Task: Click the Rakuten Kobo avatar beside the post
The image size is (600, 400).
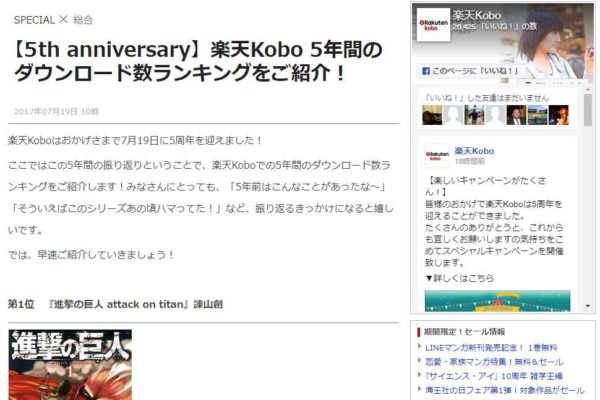Action: coord(437,156)
